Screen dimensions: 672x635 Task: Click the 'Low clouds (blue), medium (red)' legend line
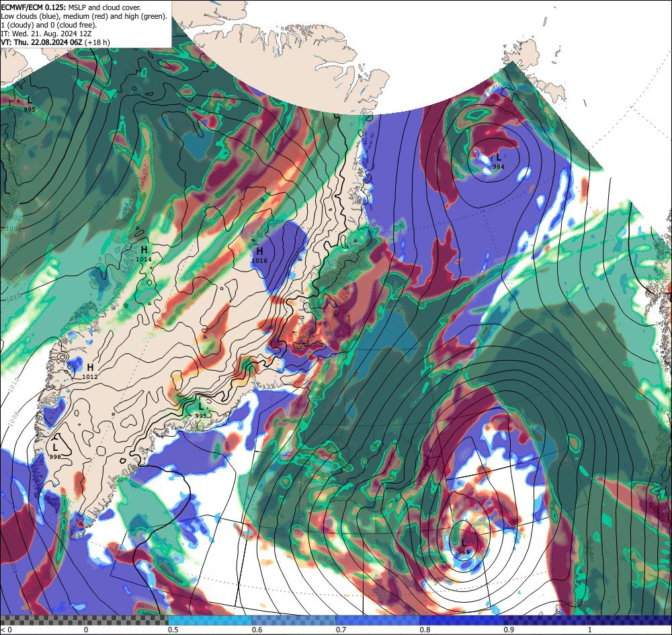pos(84,16)
